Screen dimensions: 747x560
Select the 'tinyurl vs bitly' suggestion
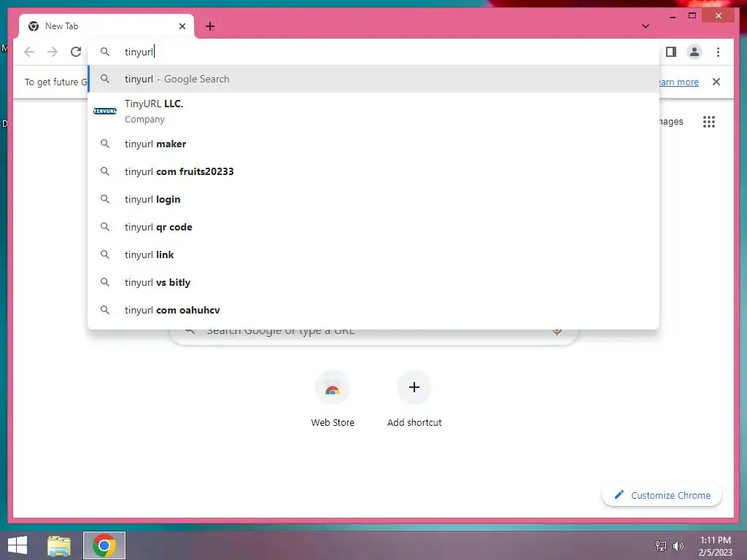[374, 282]
